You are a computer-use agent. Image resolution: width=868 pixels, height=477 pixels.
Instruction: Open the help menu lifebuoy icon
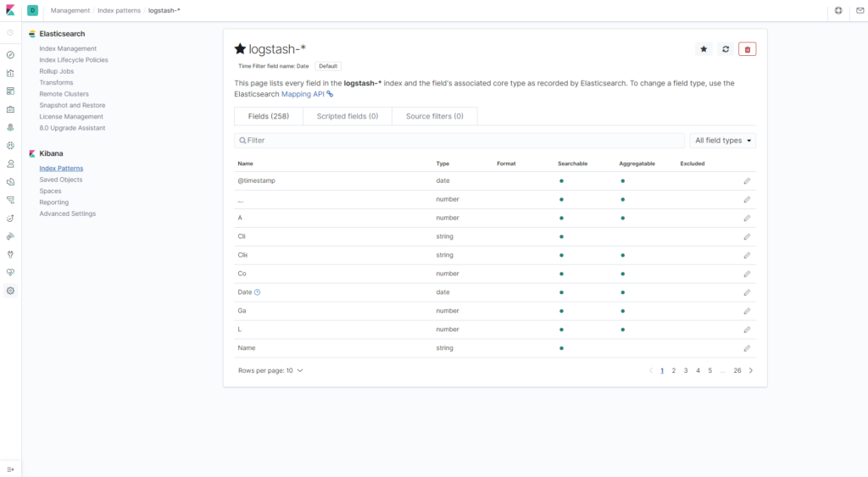(x=838, y=10)
